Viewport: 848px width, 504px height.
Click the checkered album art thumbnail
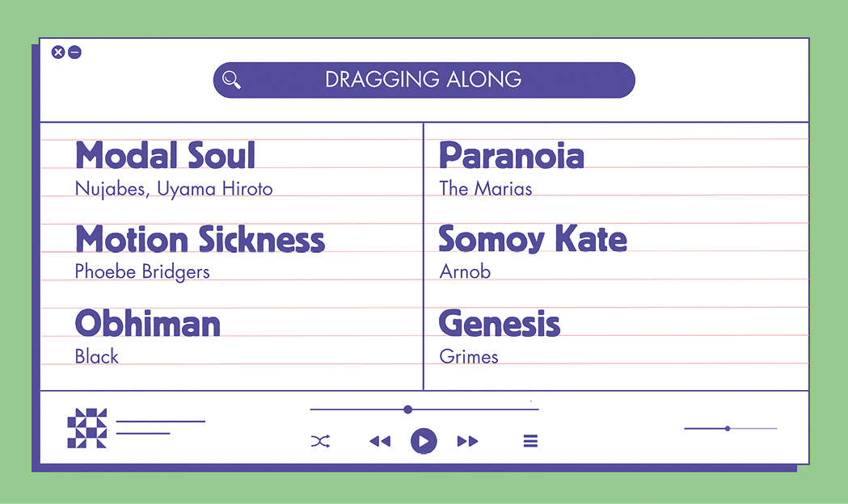pos(86,428)
